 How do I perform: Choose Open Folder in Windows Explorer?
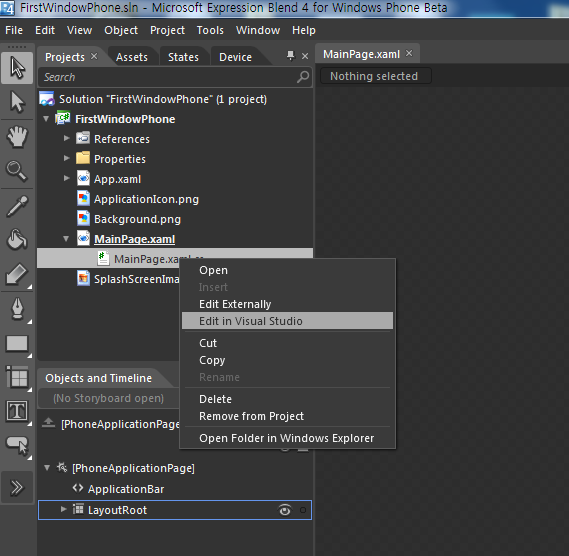pos(287,438)
